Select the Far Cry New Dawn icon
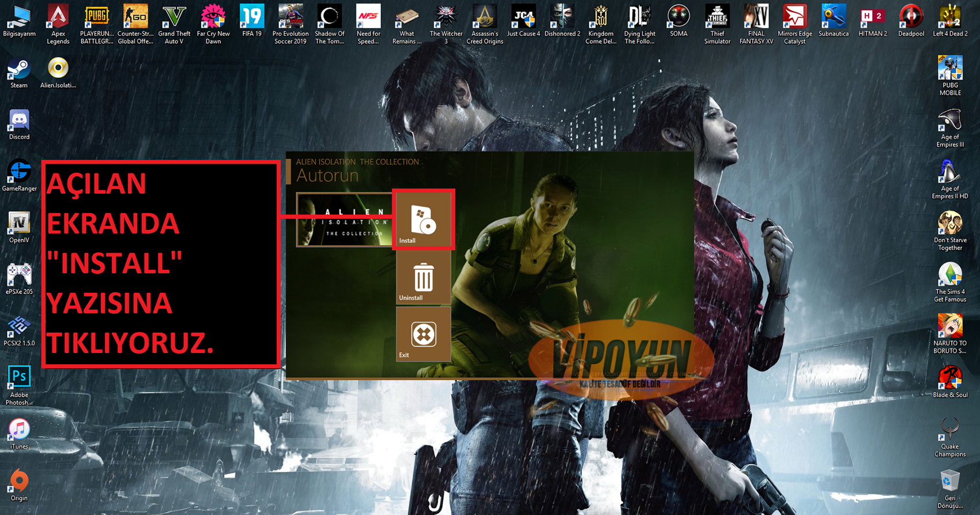The image size is (980, 515). pyautogui.click(x=213, y=24)
